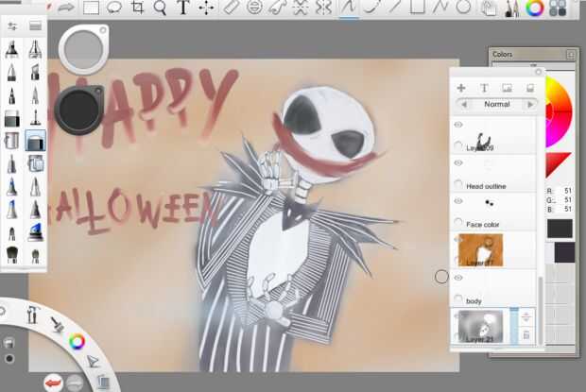This screenshot has width=586, height=392.
Task: Add a text layer in layer panel
Action: pyautogui.click(x=484, y=88)
